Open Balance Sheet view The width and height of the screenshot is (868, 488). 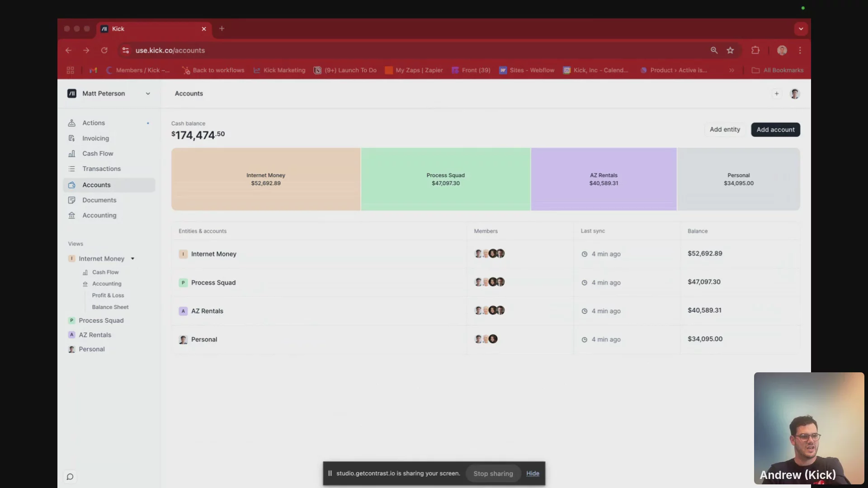[x=110, y=307]
